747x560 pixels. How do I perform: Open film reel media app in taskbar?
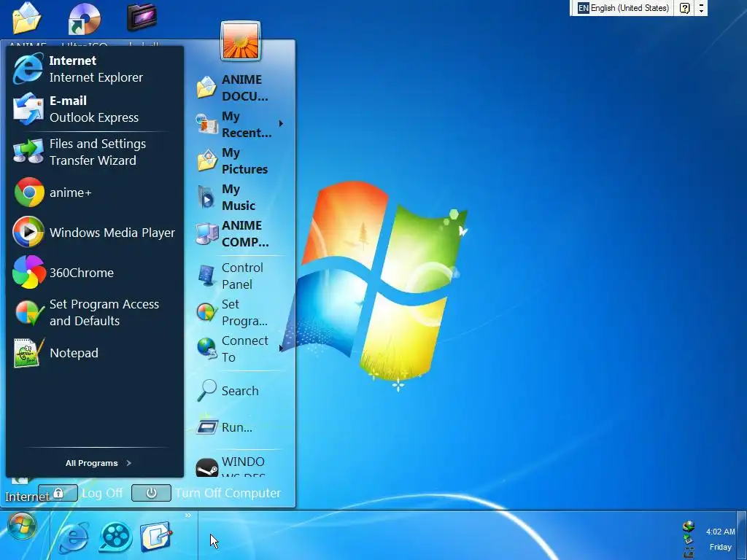click(x=115, y=537)
